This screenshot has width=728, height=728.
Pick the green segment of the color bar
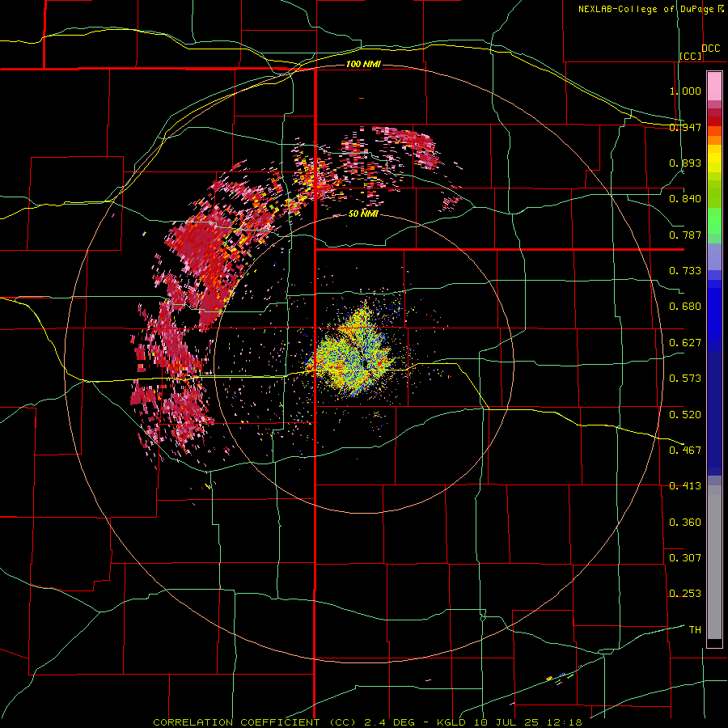click(714, 221)
